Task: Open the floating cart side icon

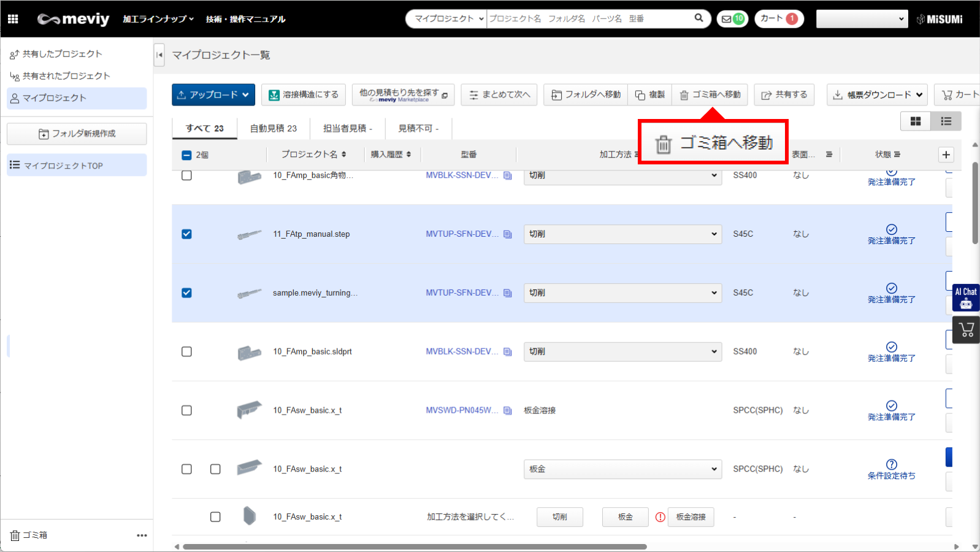Action: 967,330
